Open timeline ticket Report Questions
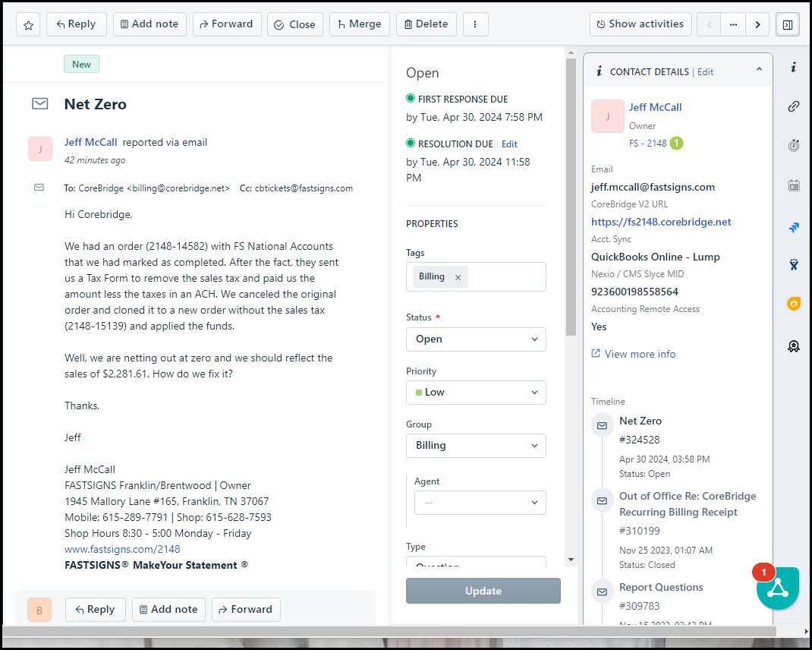This screenshot has width=812, height=650. [661, 587]
